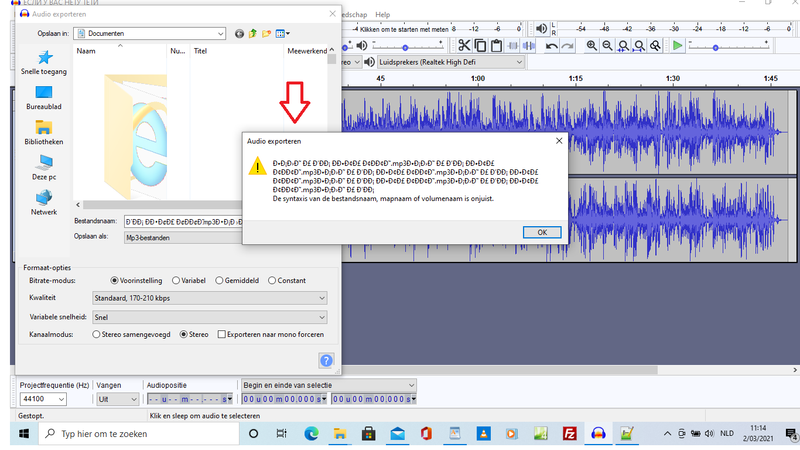Click the green Play-at-speed icon
Screen dimensions: 800x450
677,45
